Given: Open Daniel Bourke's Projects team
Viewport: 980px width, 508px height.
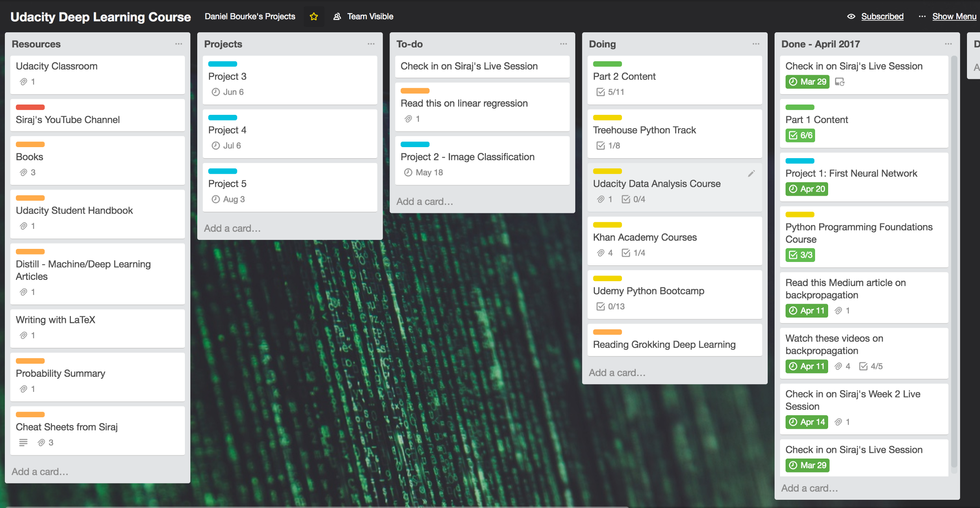Looking at the screenshot, I should point(250,16).
